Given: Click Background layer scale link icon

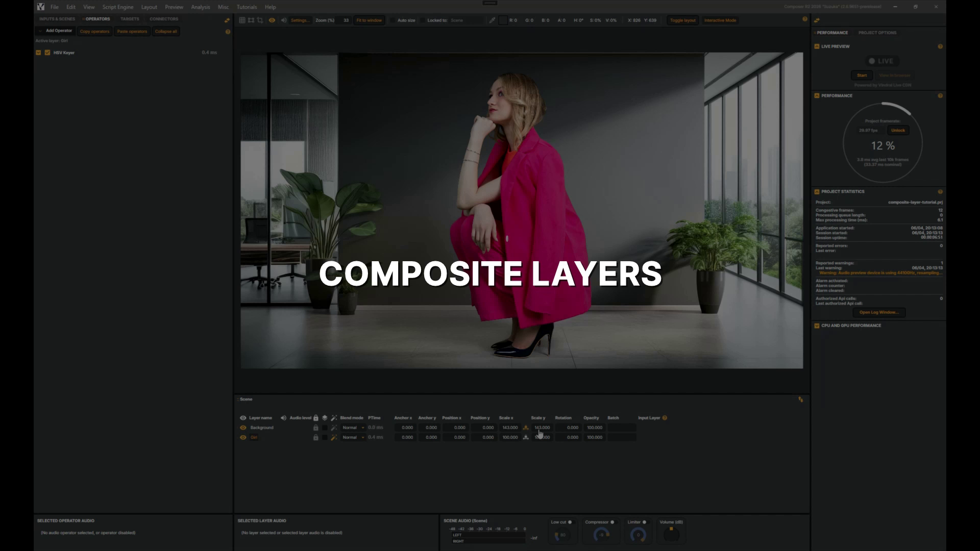Looking at the screenshot, I should 526,428.
